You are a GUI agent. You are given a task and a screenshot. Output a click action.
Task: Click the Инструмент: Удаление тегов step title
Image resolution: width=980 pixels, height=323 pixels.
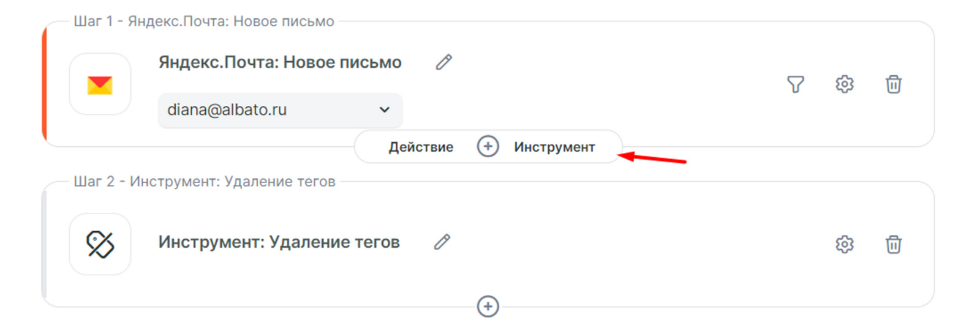(x=279, y=242)
